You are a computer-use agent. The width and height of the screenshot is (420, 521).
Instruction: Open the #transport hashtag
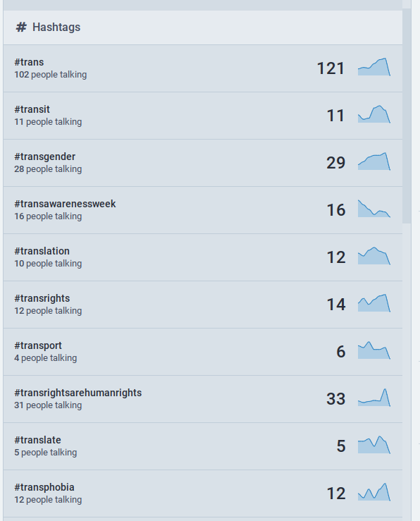click(38, 345)
